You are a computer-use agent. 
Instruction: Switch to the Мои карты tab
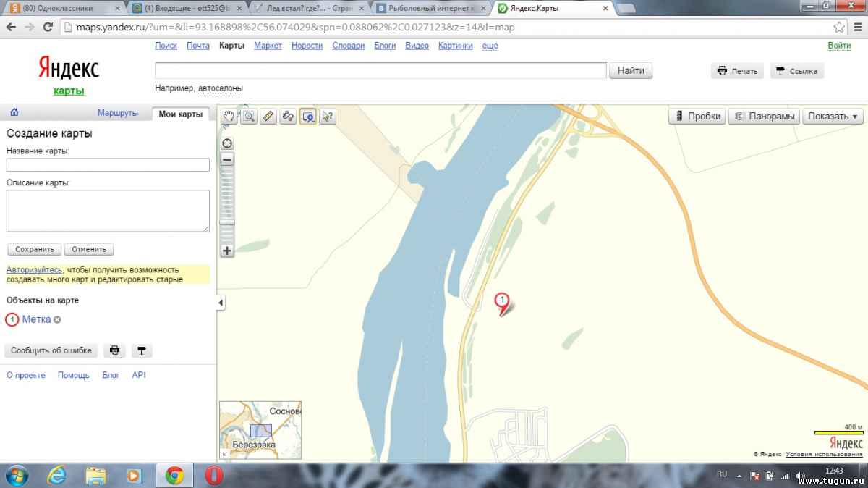coord(180,114)
